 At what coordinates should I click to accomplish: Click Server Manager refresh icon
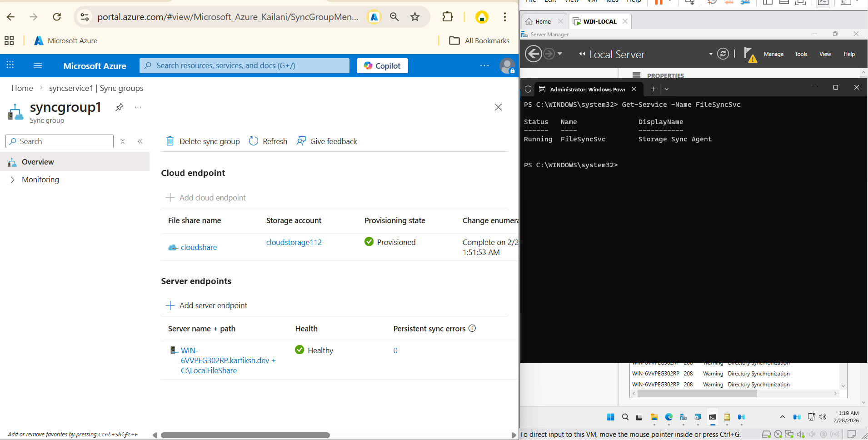pos(723,54)
